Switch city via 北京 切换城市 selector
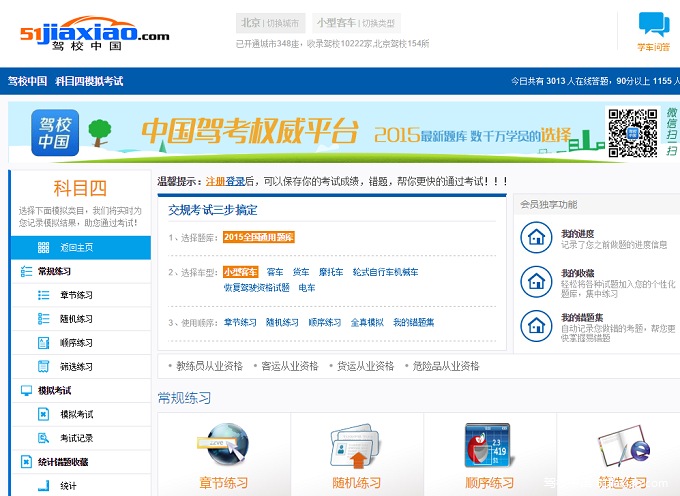 (x=271, y=23)
